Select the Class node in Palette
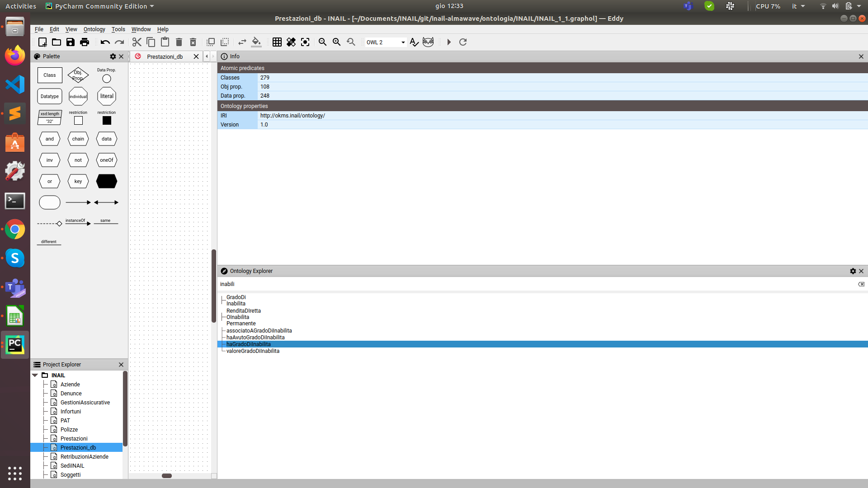 50,75
